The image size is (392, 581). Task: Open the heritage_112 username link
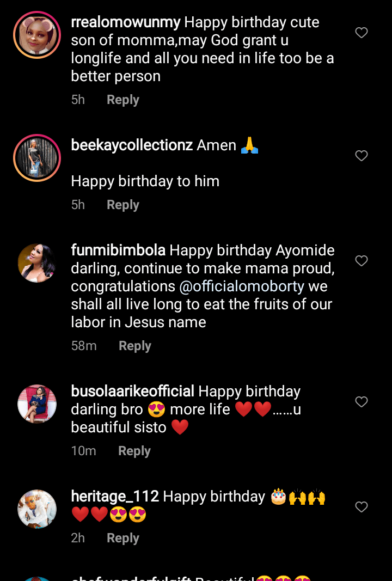115,497
